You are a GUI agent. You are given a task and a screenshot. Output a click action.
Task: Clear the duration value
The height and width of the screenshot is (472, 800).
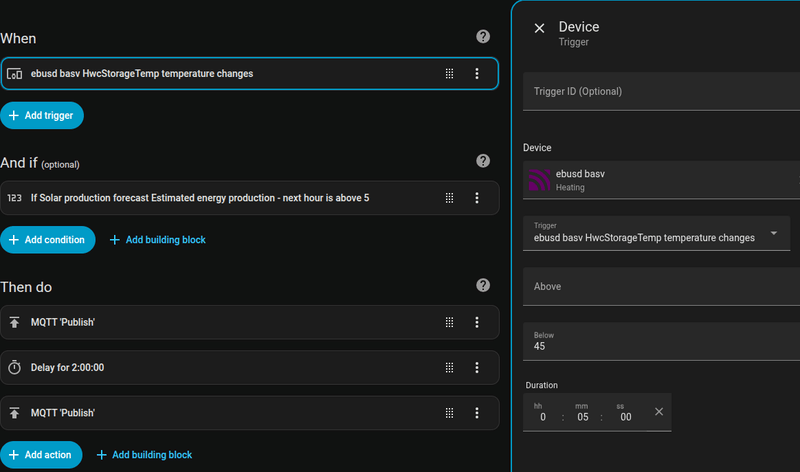tap(659, 412)
